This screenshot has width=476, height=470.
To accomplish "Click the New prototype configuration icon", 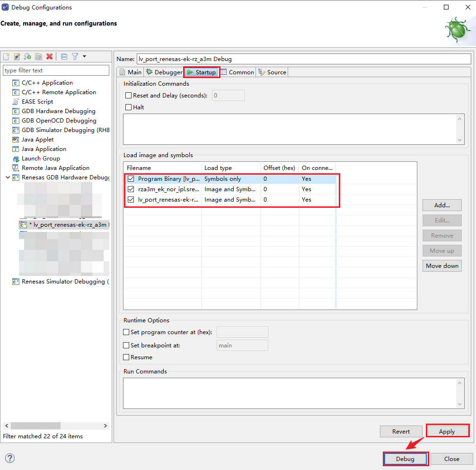I will point(17,56).
